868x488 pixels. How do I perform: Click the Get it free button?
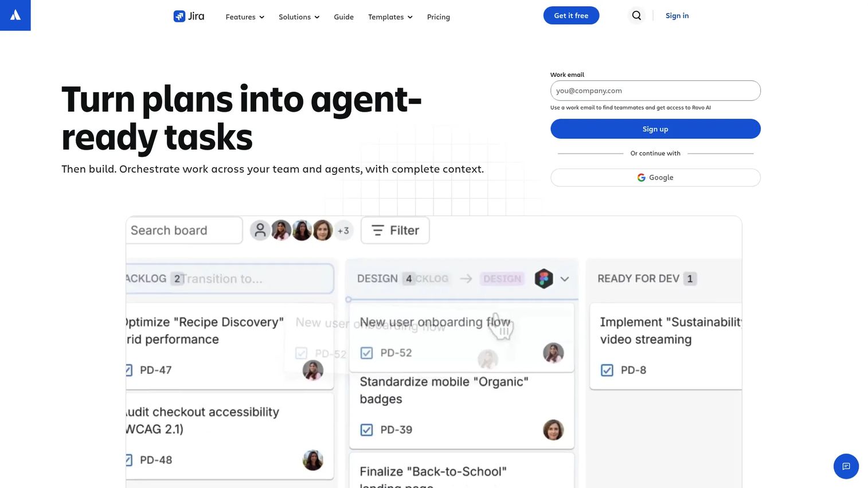pos(571,15)
